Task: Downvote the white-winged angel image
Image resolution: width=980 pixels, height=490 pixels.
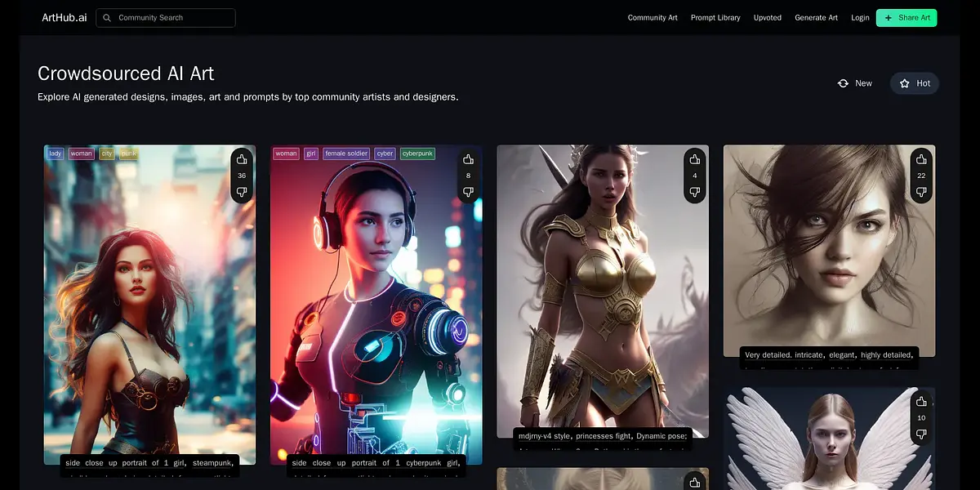Action: 921,434
